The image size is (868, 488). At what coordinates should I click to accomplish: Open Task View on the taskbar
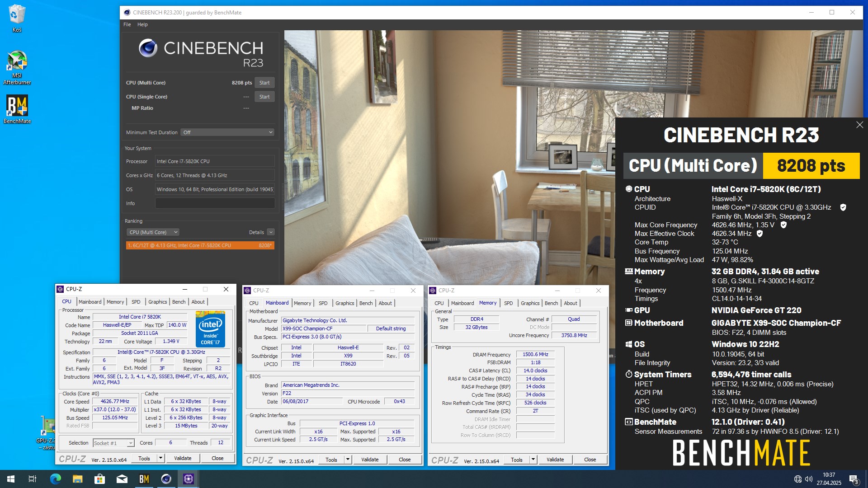pyautogui.click(x=33, y=479)
